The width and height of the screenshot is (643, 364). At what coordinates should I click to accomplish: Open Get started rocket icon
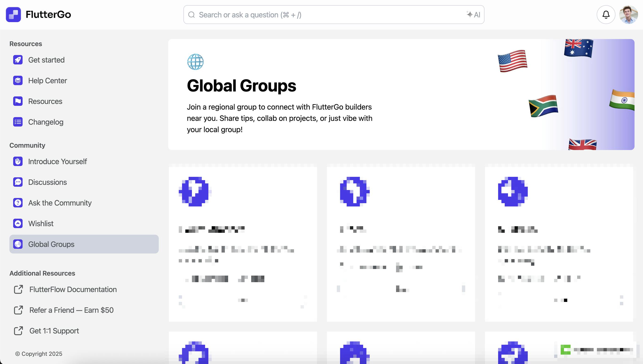[18, 60]
